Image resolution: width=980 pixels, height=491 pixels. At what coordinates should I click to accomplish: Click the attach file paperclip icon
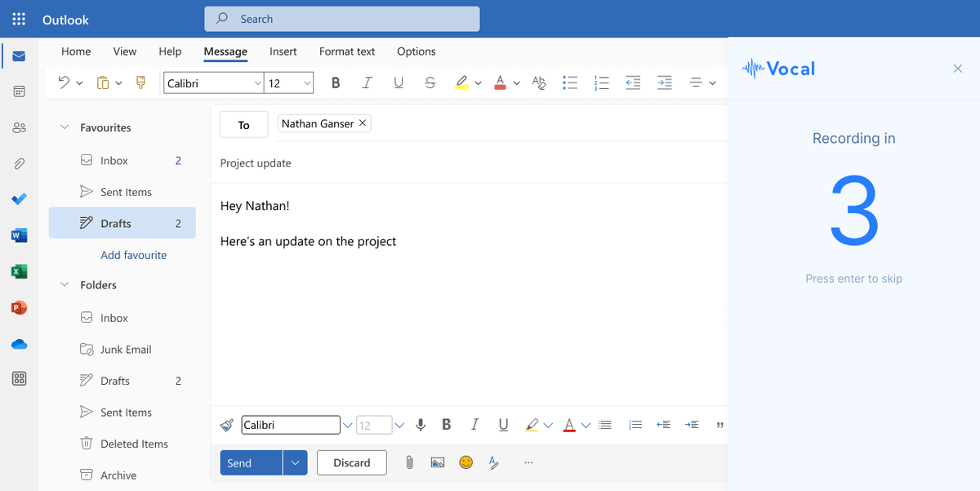(x=409, y=462)
